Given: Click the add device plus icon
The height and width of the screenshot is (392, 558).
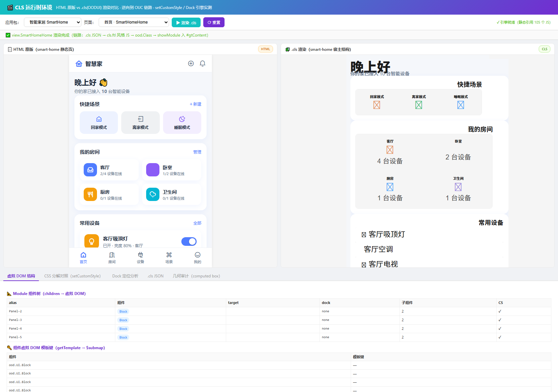Looking at the screenshot, I should pyautogui.click(x=191, y=63).
